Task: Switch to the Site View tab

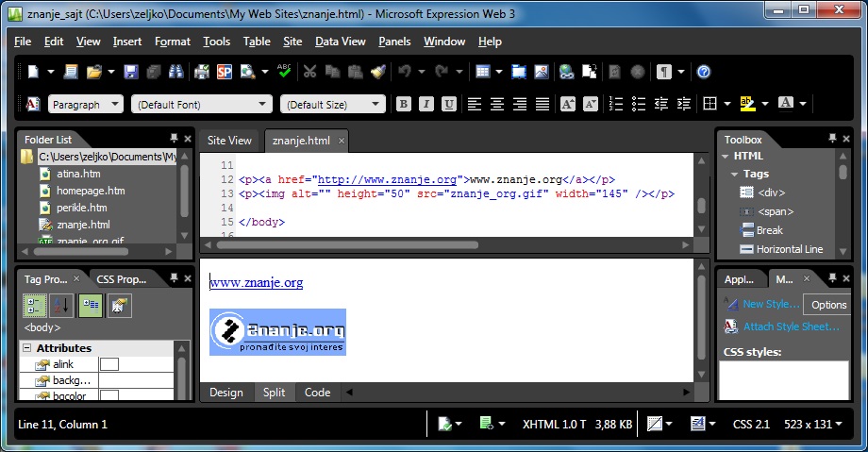Action: (x=229, y=140)
